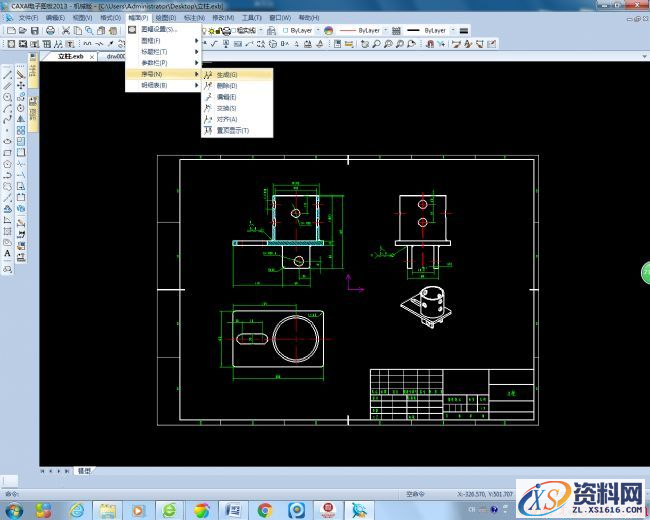Click the Cut scissors icon
Image resolution: width=650 pixels, height=520 pixels.
tap(65, 31)
